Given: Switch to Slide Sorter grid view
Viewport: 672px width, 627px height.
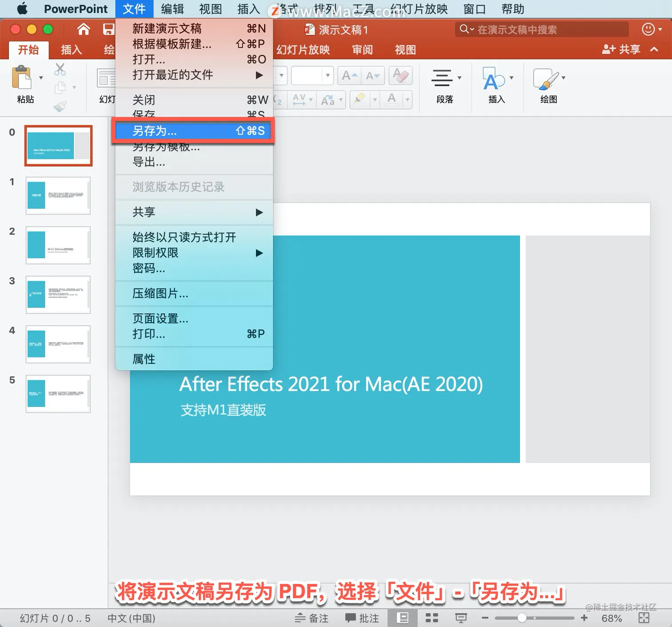Looking at the screenshot, I should pos(432,618).
